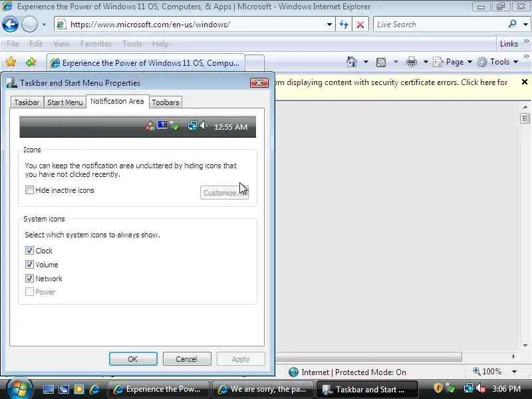
Task: Click the Print icon
Action: point(412,62)
